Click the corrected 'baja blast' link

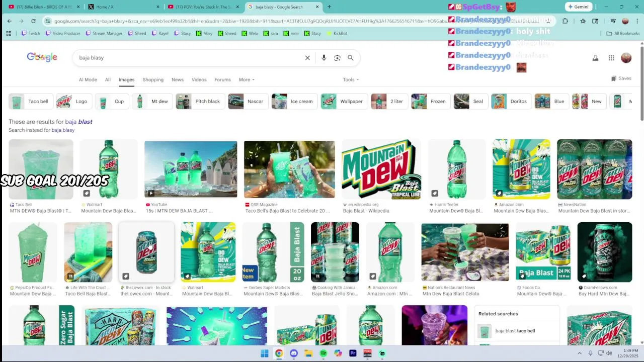click(x=78, y=122)
